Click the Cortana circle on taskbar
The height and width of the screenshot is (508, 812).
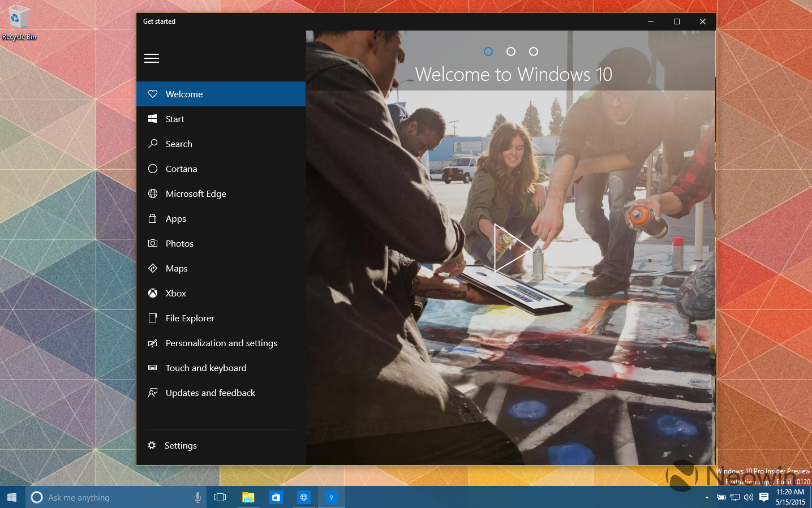[37, 497]
